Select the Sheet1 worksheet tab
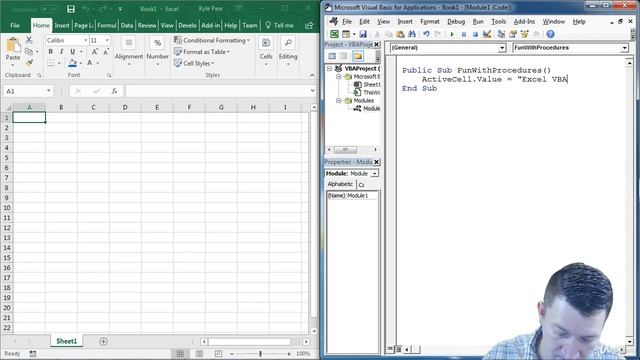 [x=67, y=341]
